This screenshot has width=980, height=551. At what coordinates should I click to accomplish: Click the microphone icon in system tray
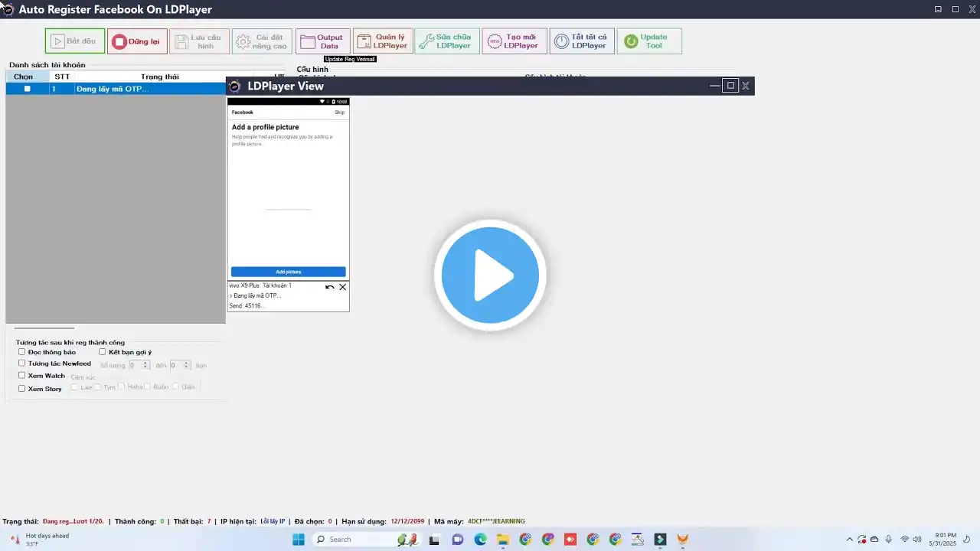[x=888, y=540]
